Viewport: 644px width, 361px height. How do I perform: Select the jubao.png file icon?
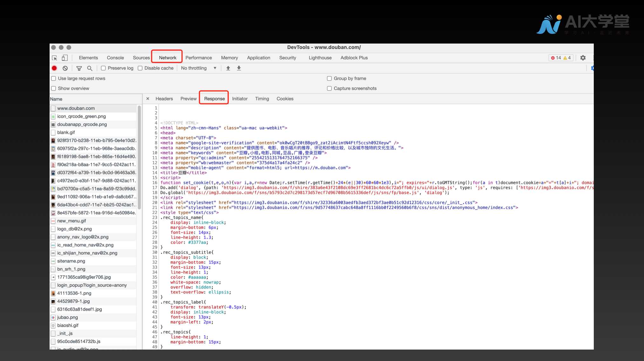(x=53, y=317)
